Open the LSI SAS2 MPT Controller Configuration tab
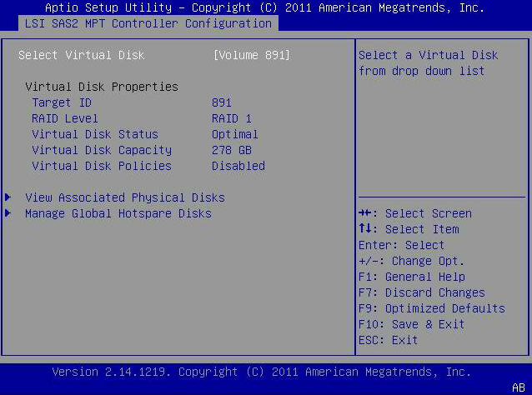The width and height of the screenshot is (532, 395). tap(148, 23)
